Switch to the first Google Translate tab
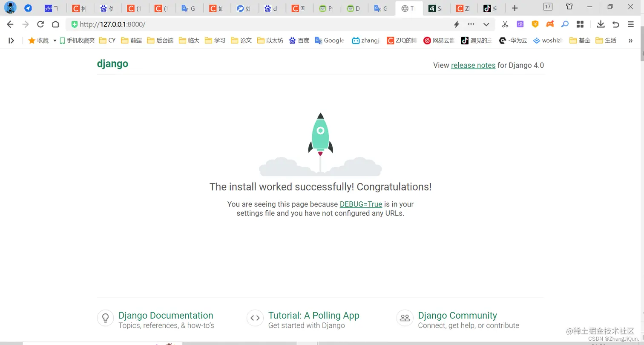 tap(189, 9)
